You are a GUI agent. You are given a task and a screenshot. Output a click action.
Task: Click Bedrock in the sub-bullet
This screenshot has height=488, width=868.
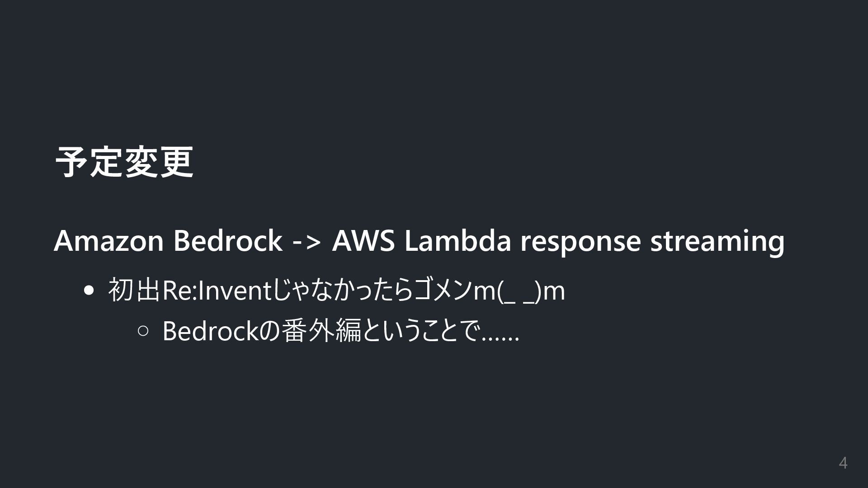[x=211, y=331]
